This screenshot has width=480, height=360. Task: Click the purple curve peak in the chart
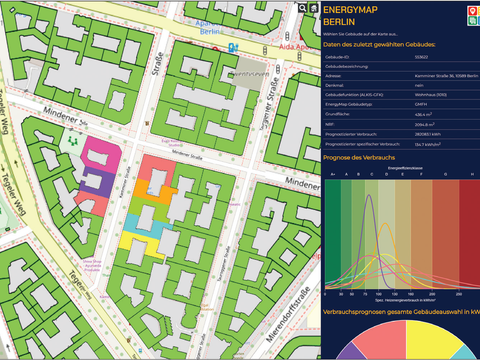click(369, 195)
